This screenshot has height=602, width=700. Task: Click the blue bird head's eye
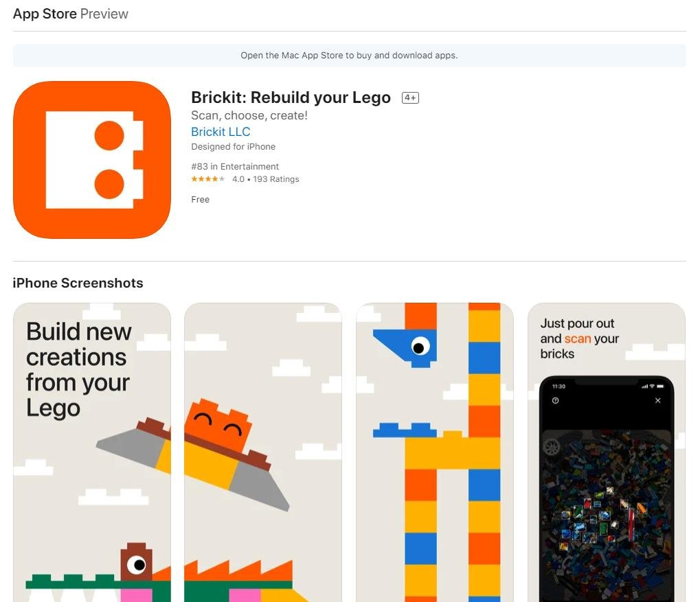(419, 347)
